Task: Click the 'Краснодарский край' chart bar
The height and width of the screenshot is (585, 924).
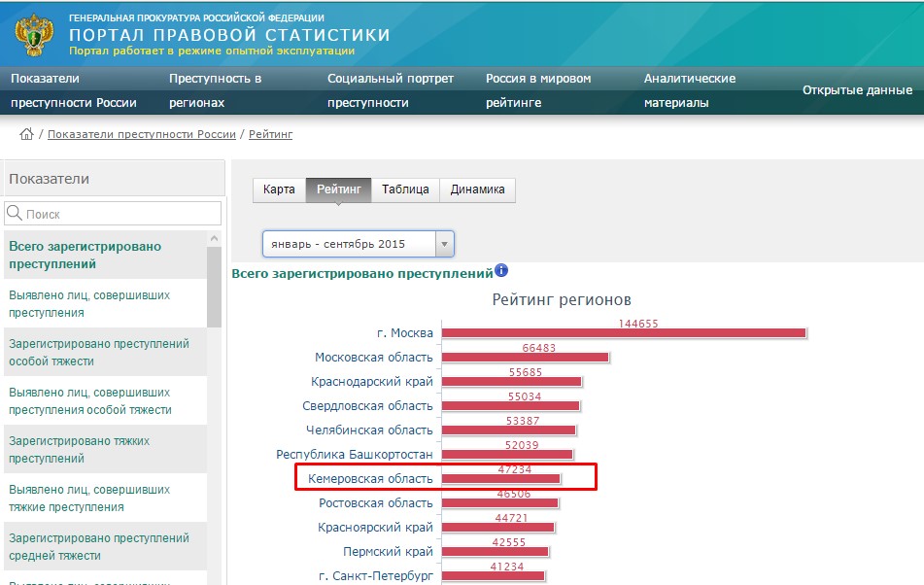Action: click(511, 382)
